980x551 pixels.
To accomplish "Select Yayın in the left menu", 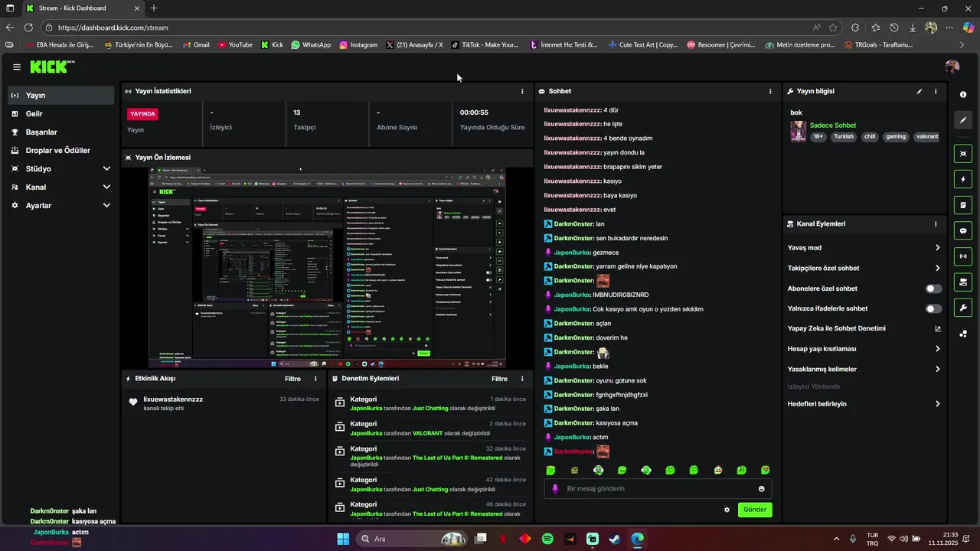I will (x=61, y=96).
